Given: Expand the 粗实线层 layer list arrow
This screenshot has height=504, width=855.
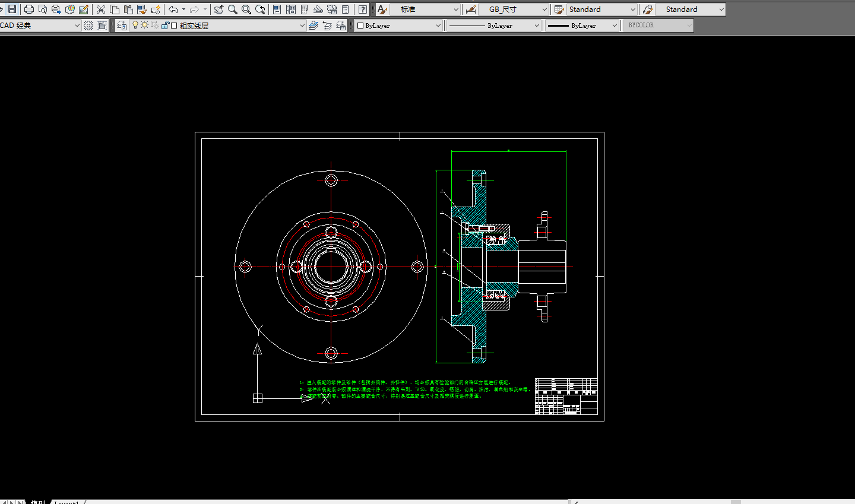Looking at the screenshot, I should pyautogui.click(x=302, y=26).
